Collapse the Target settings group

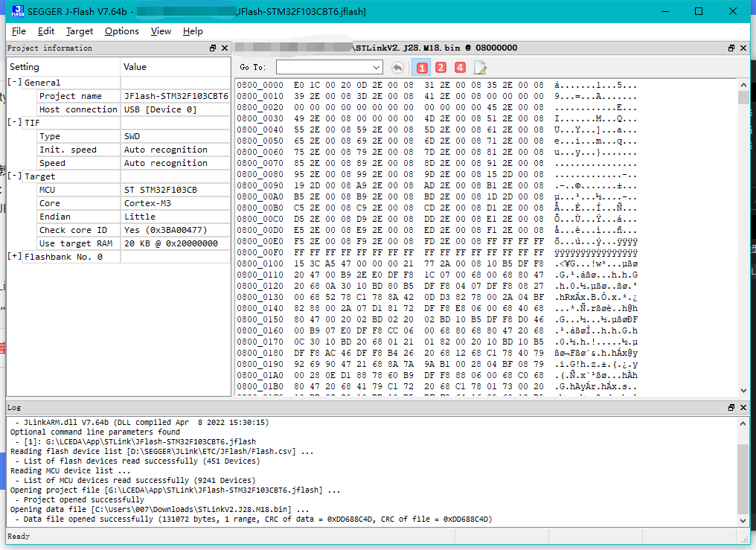tap(14, 176)
